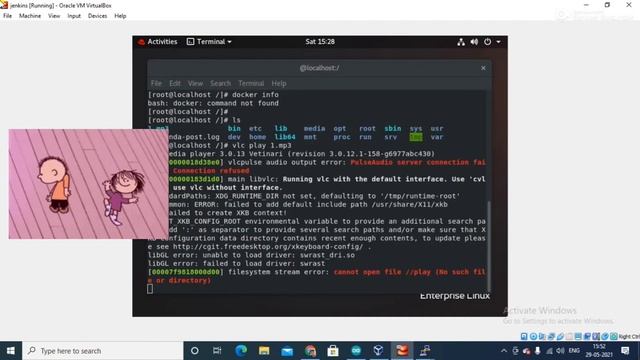Click the 'Type here to search' box
Image resolution: width=640 pixels, height=360 pixels.
click(x=103, y=351)
